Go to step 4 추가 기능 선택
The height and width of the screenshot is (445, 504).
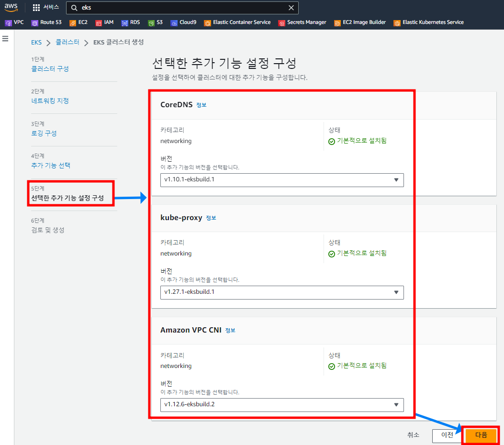coord(50,166)
